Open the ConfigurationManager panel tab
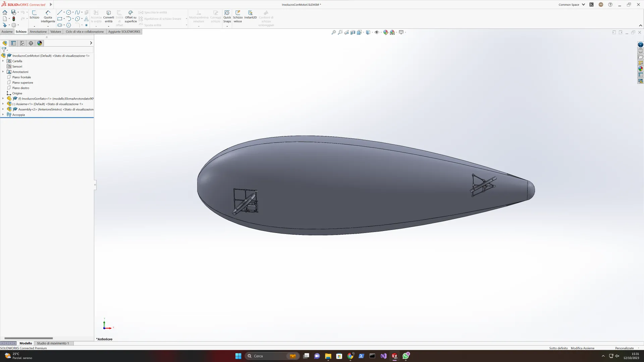This screenshot has height=362, width=644. click(x=22, y=43)
